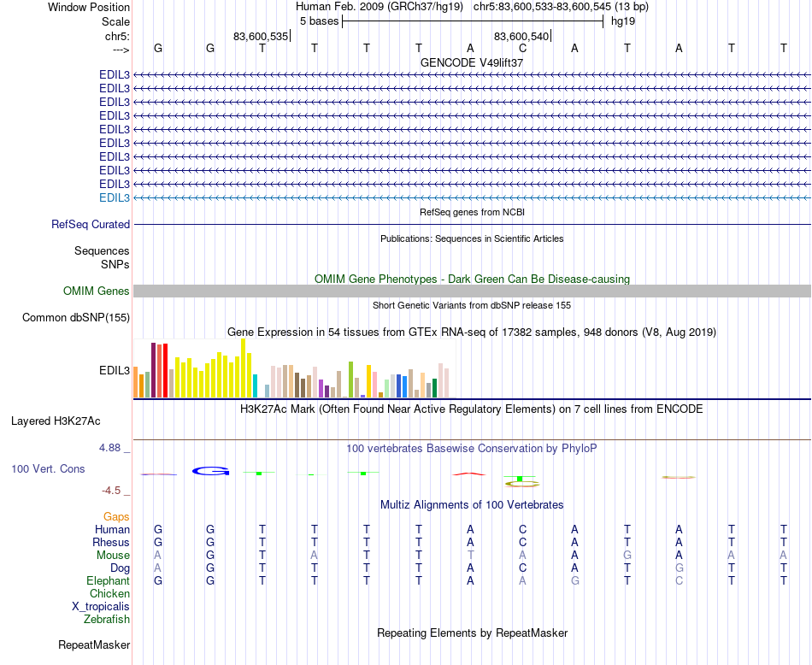The image size is (812, 665).
Task: Click the gray T in the Mouse row
Action: coord(470,556)
